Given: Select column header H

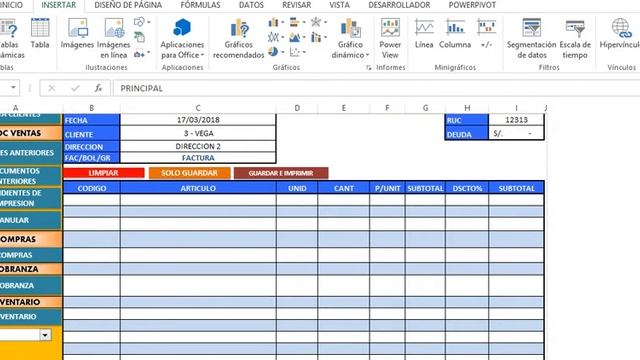Looking at the screenshot, I should click(x=467, y=108).
